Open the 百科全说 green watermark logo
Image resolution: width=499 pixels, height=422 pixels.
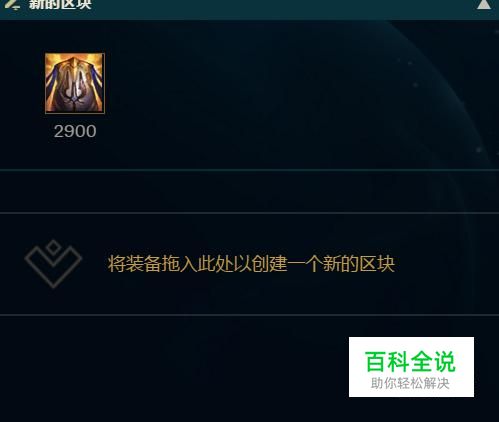click(410, 362)
